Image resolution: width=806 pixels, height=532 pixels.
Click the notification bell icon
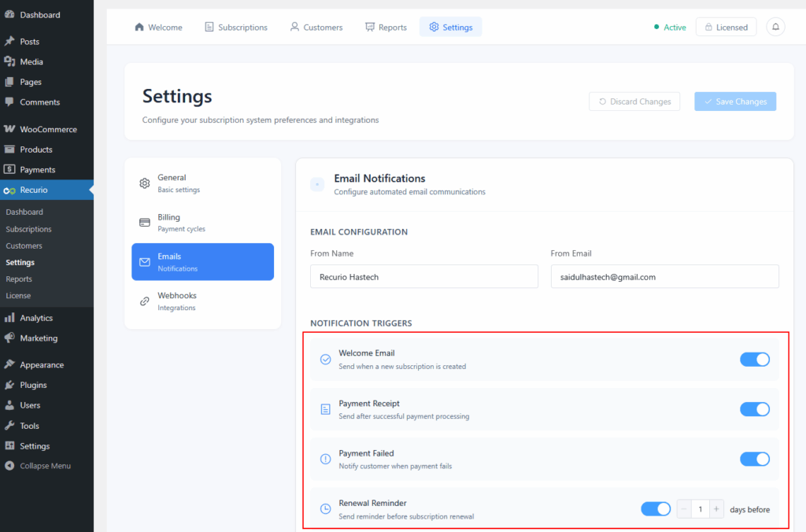click(775, 27)
